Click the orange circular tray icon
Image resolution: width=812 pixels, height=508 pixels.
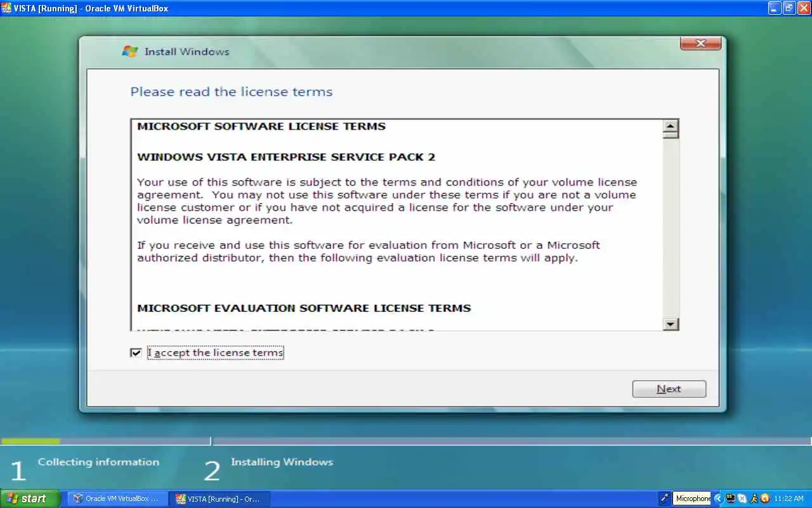[x=765, y=498]
